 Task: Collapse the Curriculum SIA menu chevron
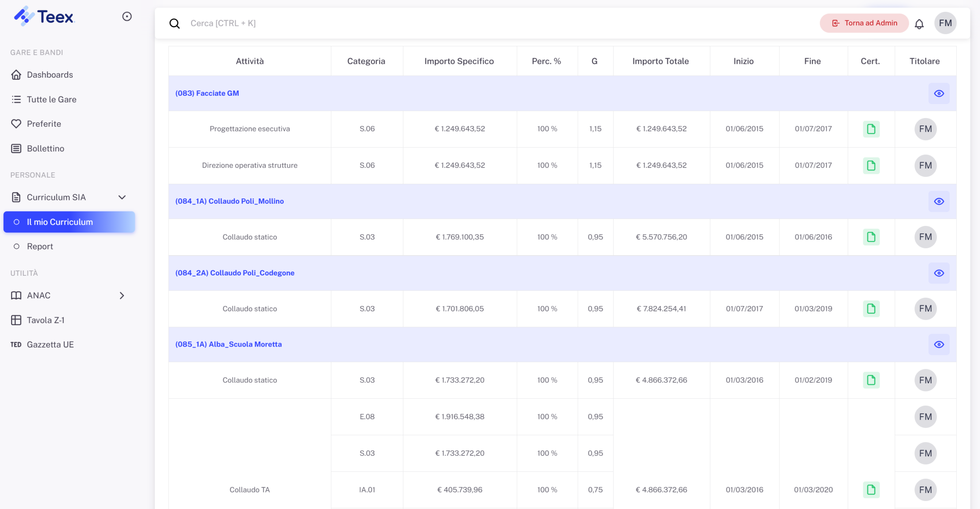click(x=122, y=197)
